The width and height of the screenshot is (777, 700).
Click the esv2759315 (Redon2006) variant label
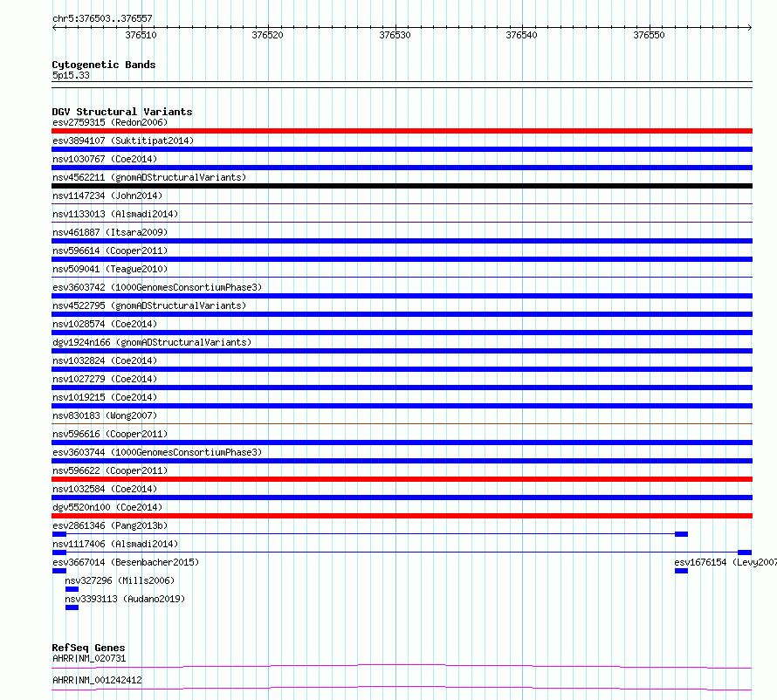110,122
